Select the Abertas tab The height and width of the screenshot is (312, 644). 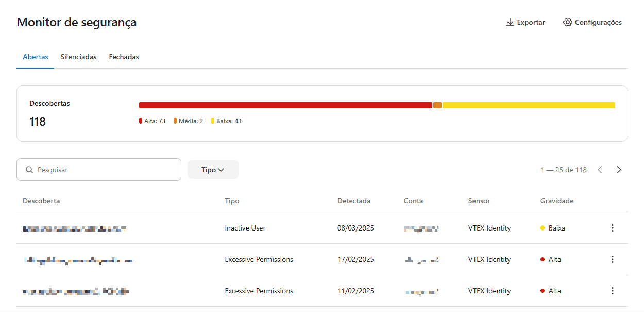[36, 57]
